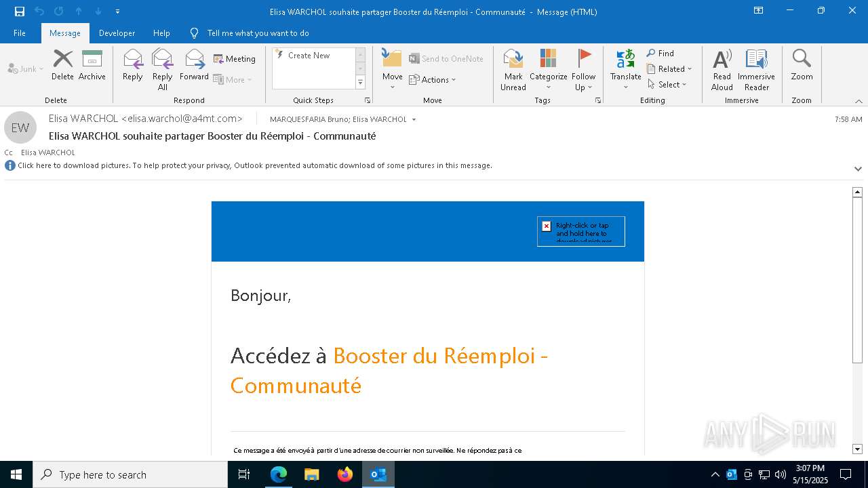Click the sender address elisa.warchol@a4mt.com
This screenshot has width=868, height=488.
tap(182, 119)
